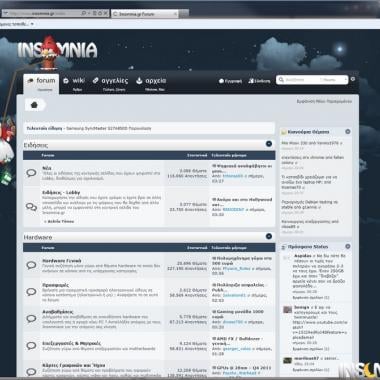Close the Insomnia.gr Forum browser tab

coord(175,14)
